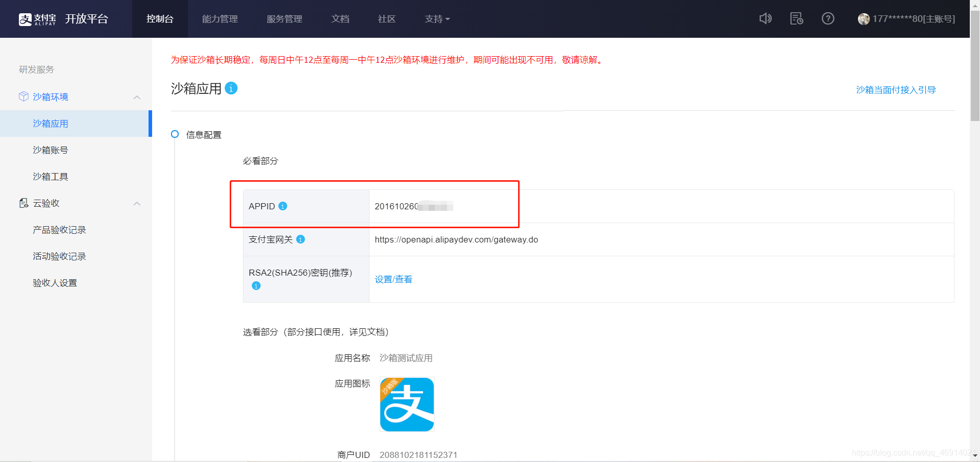This screenshot has height=462, width=980.
Task: Click info icon beside 支付宝网关 label
Action: tap(301, 239)
